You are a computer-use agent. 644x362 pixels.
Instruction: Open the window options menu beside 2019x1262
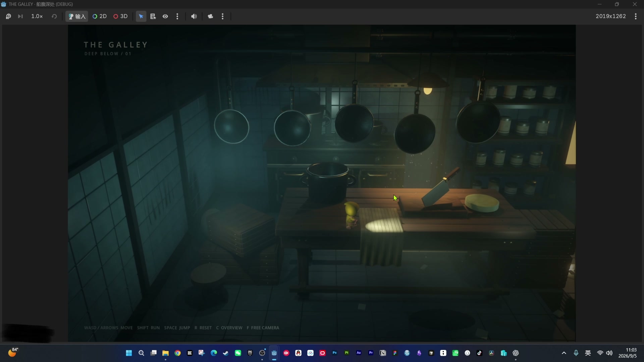point(636,16)
